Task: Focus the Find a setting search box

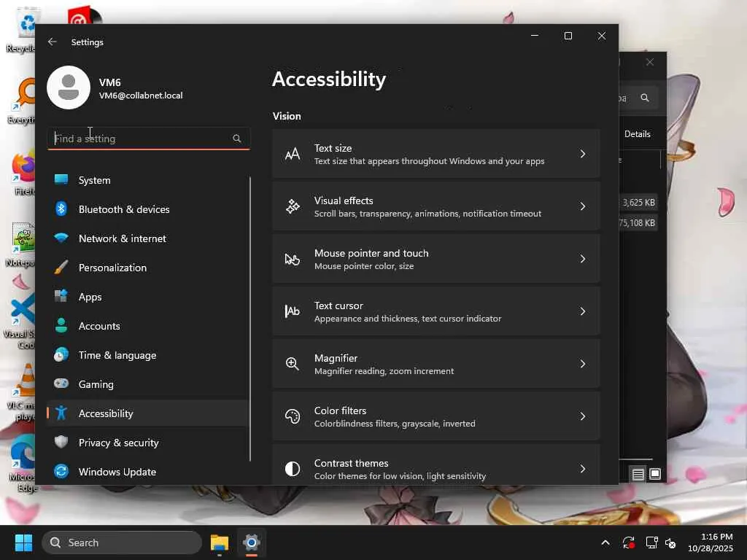Action: pyautogui.click(x=148, y=139)
